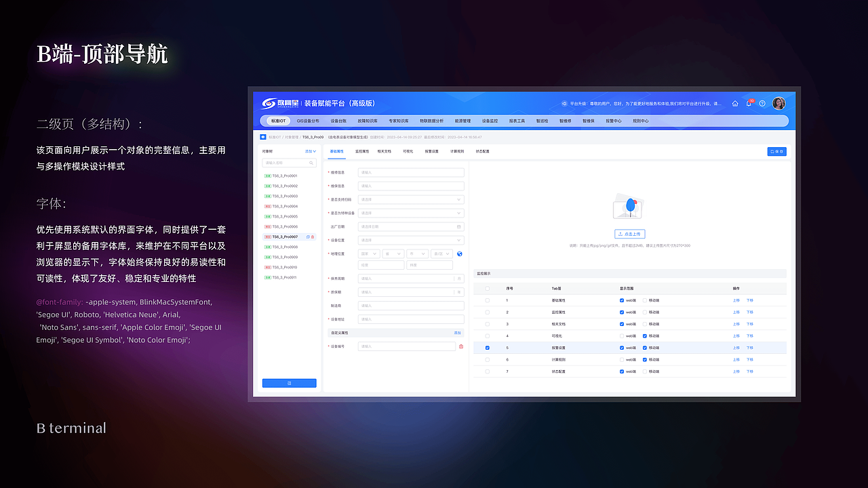Toggle the select-all checkbox in 监控展示 table
868x488 pixels.
487,289
